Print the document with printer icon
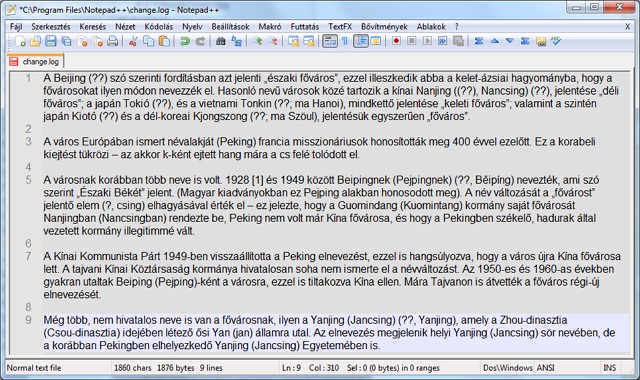The width and height of the screenshot is (640, 380). (113, 41)
